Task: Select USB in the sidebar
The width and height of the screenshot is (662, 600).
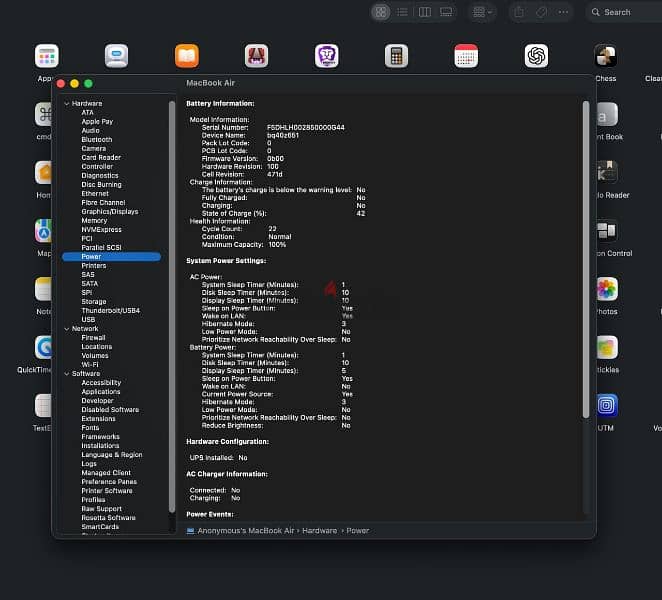Action: click(x=88, y=320)
